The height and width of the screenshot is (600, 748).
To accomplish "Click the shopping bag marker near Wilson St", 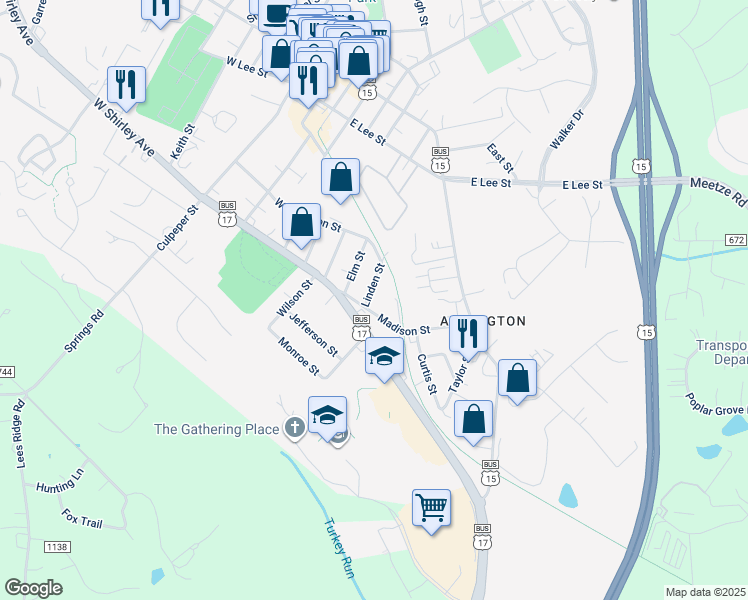I will 301,225.
